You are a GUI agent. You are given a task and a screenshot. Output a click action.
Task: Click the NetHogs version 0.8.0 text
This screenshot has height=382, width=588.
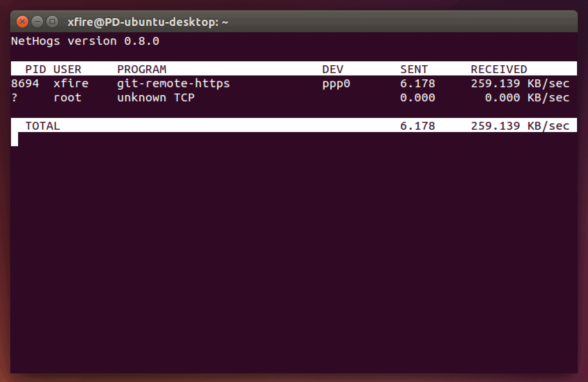click(x=85, y=41)
